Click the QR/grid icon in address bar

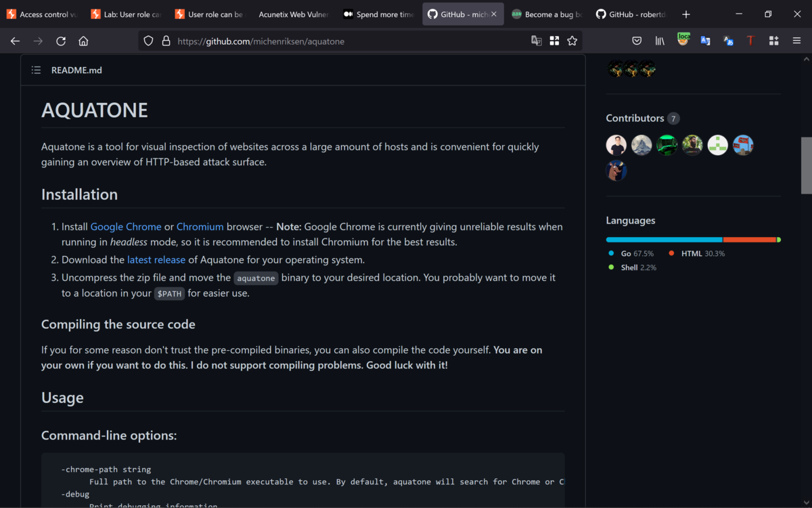[x=554, y=41]
